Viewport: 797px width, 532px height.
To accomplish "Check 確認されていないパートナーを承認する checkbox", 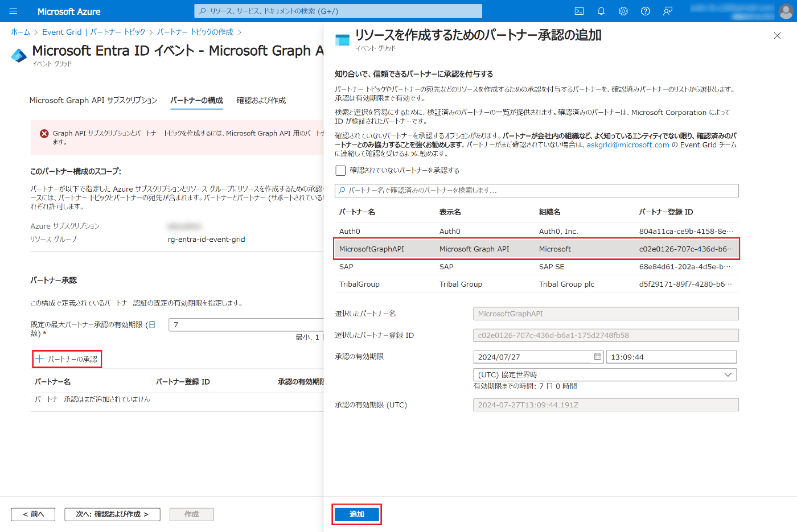I will pos(340,171).
